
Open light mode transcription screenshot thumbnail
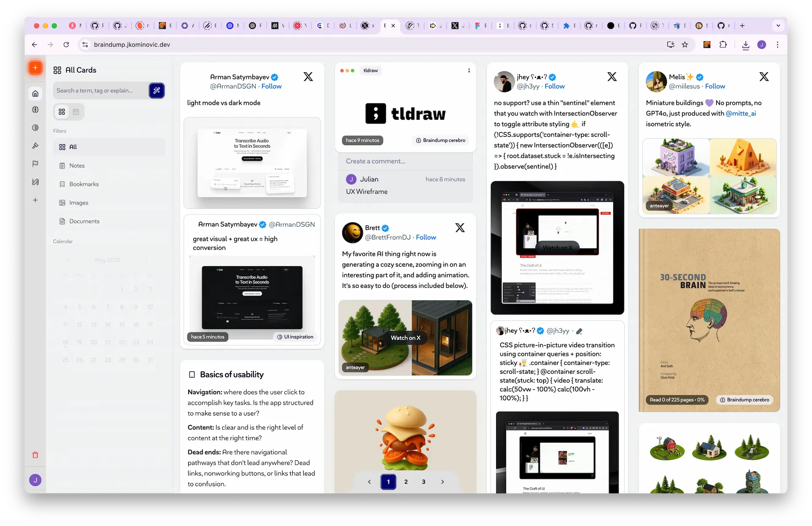(252, 163)
